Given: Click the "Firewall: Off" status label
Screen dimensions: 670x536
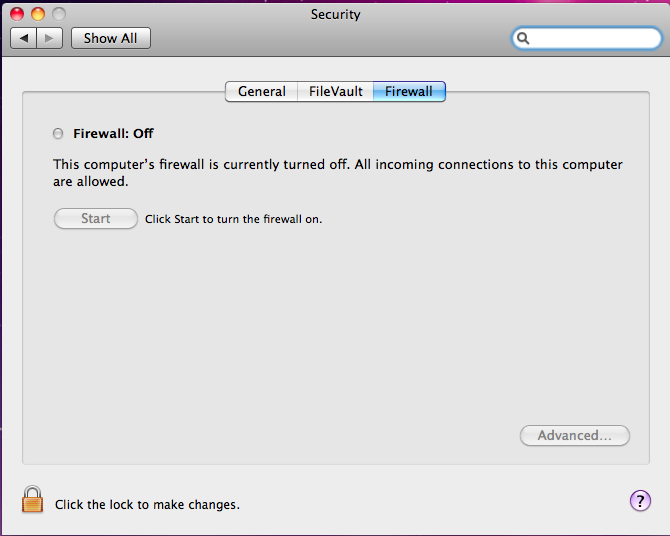Looking at the screenshot, I should pyautogui.click(x=113, y=133).
